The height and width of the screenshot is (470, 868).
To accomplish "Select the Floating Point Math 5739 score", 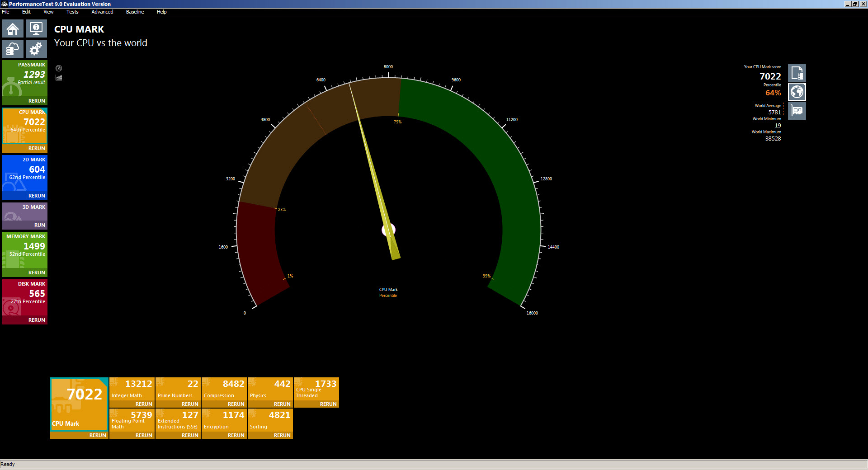I will 141,415.
